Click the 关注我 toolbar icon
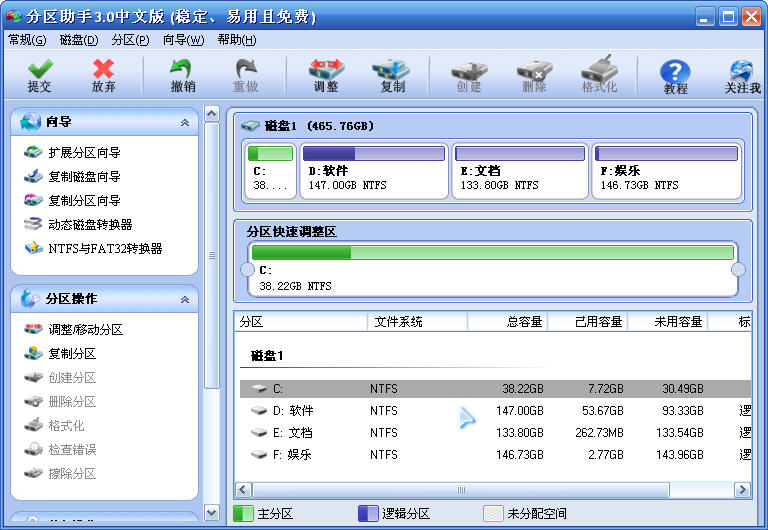 [x=742, y=76]
